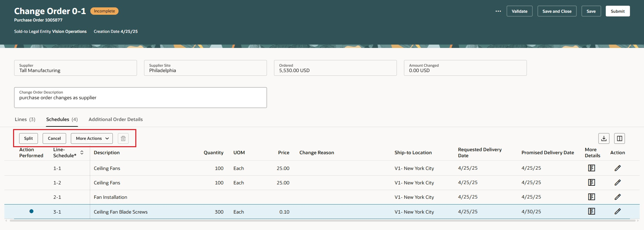Click promised delivery date 4/30/25

coord(531,212)
